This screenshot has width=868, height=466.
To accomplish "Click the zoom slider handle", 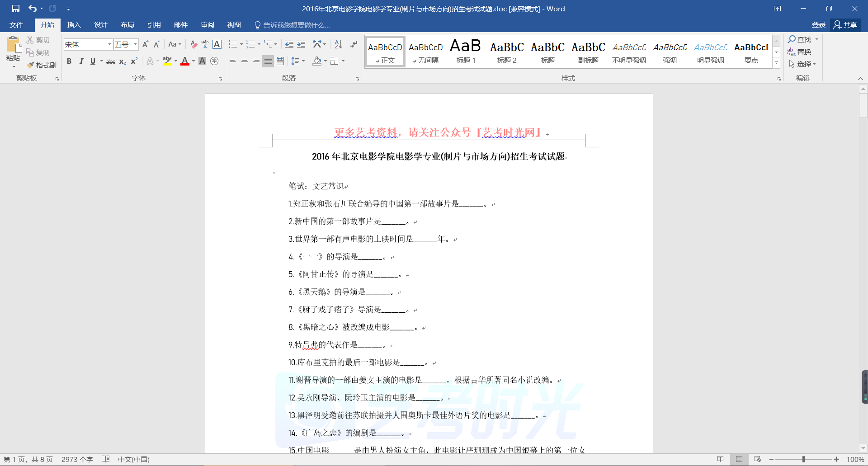I will click(x=803, y=459).
